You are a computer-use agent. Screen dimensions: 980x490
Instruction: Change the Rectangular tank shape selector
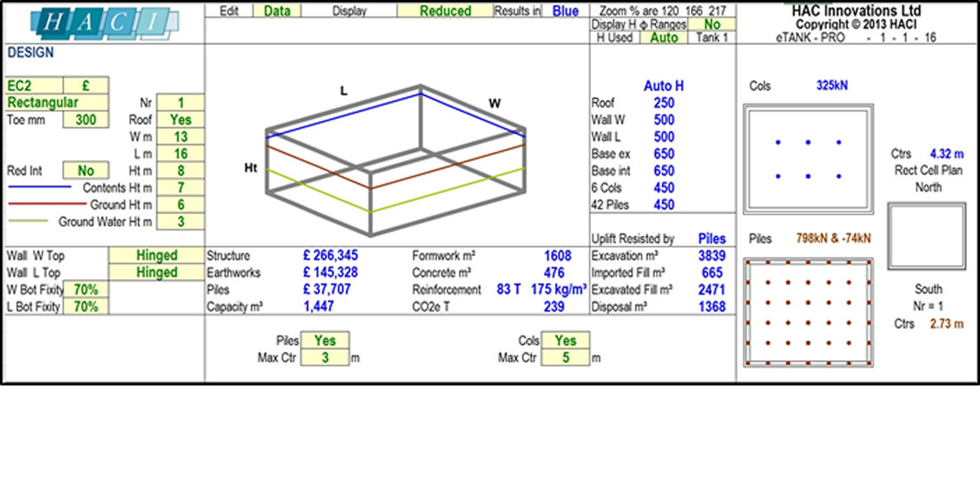57,103
